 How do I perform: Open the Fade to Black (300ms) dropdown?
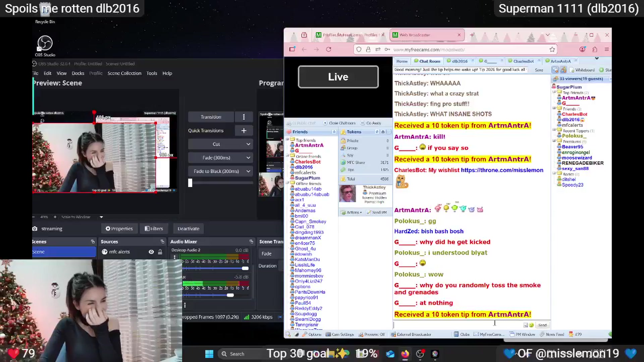[220, 171]
